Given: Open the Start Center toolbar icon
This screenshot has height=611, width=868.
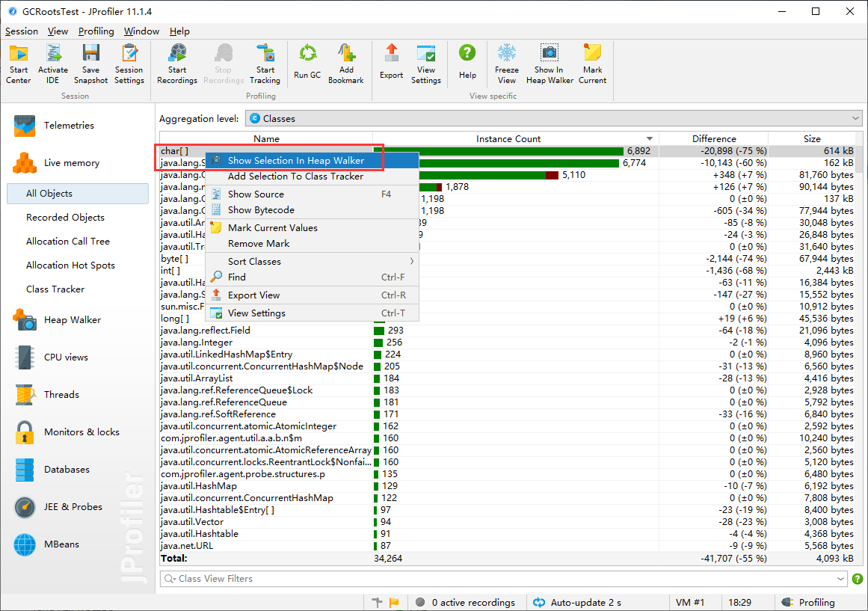Looking at the screenshot, I should point(18,64).
